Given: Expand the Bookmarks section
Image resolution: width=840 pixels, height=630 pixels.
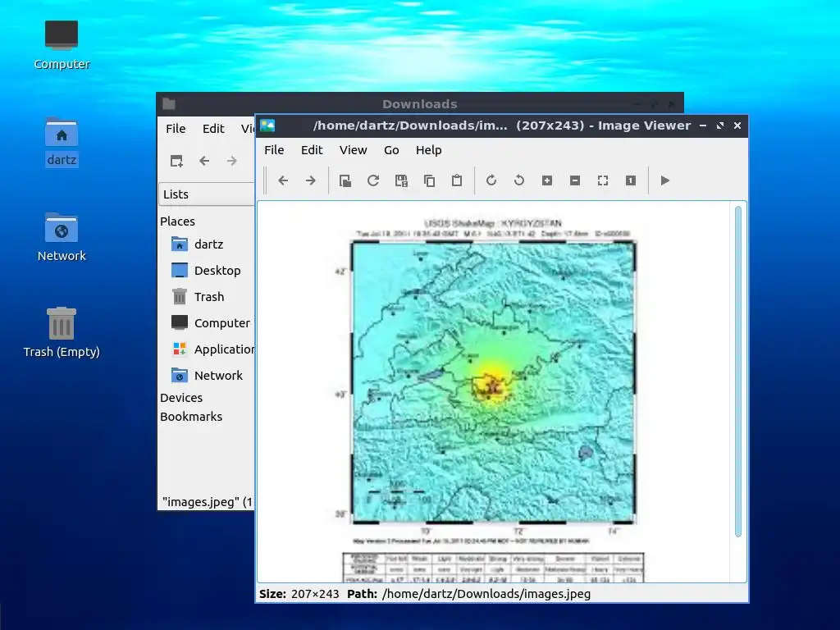Looking at the screenshot, I should [x=190, y=416].
